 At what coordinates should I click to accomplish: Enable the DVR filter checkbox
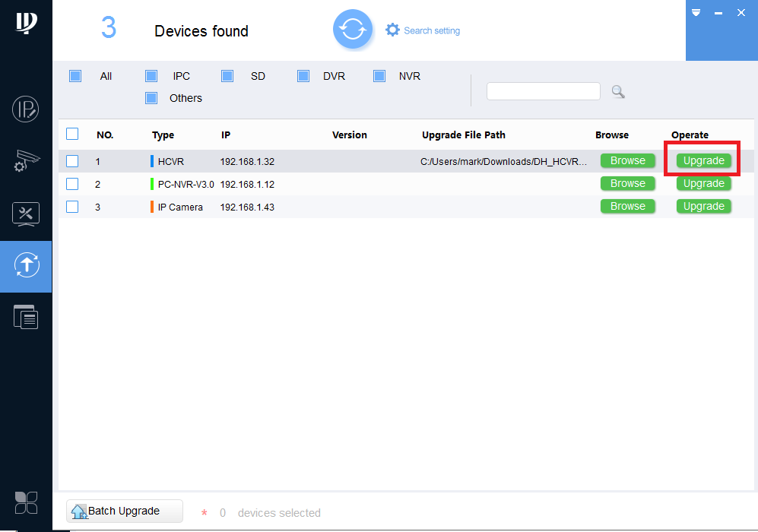point(303,76)
